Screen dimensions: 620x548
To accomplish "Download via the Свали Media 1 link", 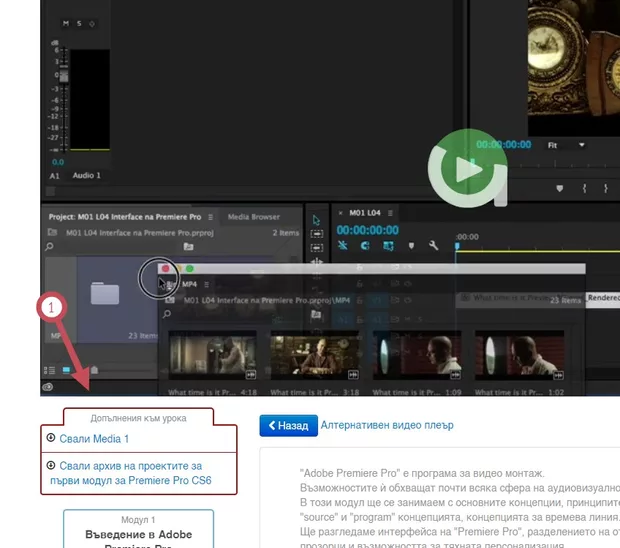I will click(x=94, y=439).
